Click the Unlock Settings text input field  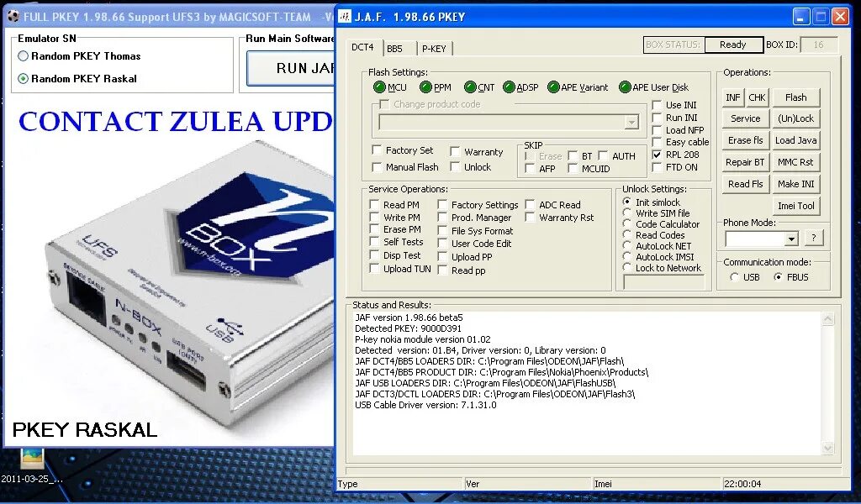pyautogui.click(x=664, y=282)
